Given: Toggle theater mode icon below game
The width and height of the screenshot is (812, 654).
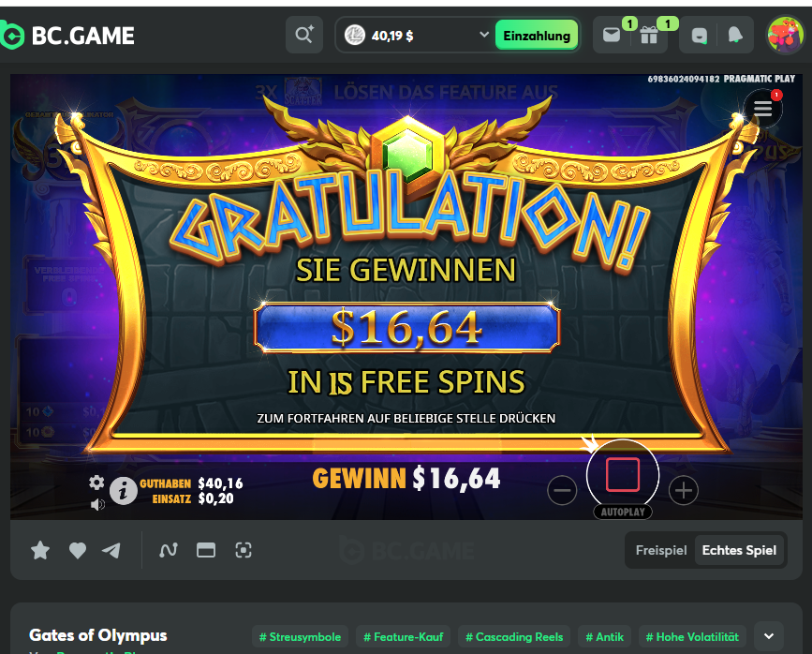Looking at the screenshot, I should tap(206, 550).
